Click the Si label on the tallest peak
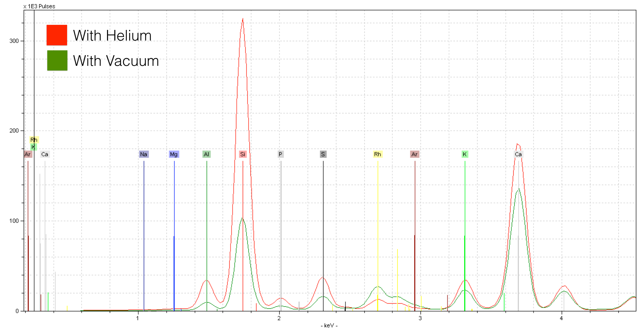 243,154
